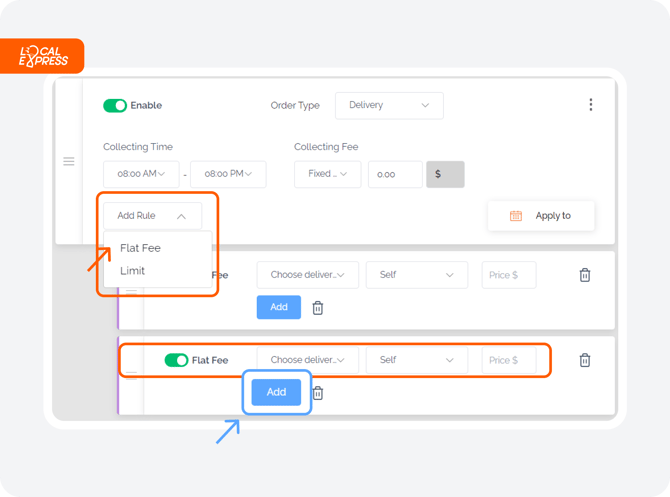This screenshot has height=497, width=670.
Task: Click trash icon next to highlighted Add button
Action: 317,393
